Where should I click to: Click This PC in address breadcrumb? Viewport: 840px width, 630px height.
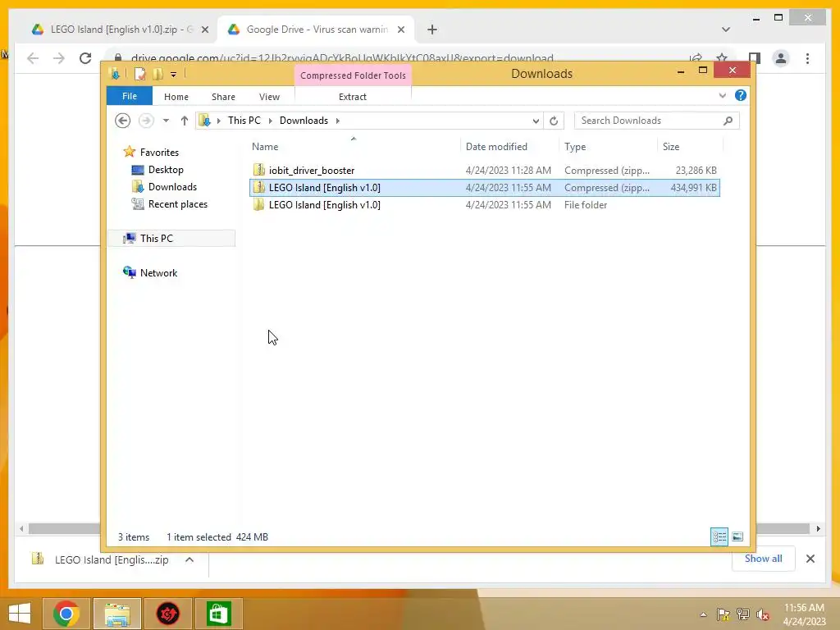tap(244, 121)
